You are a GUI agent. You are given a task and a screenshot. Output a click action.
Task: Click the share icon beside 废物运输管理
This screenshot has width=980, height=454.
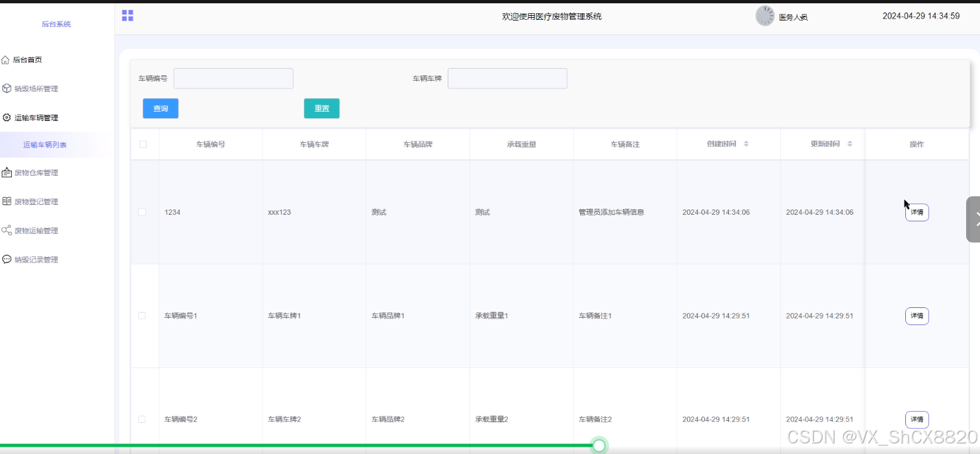(7, 231)
